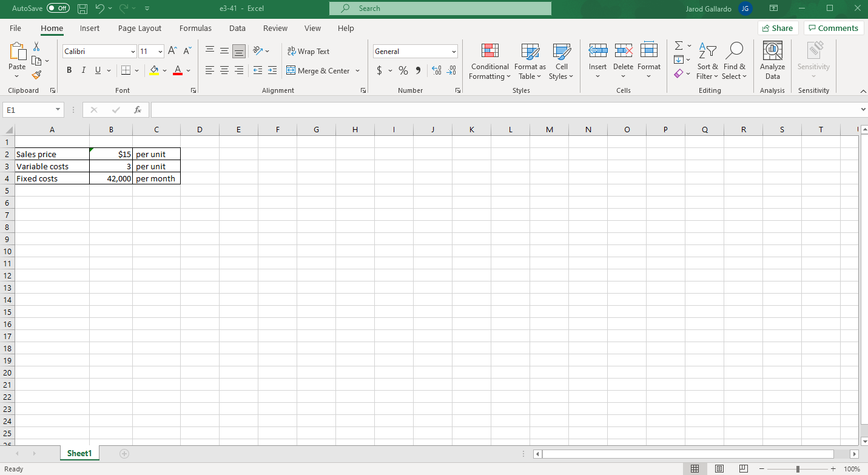Click Decrease Indent icon
The height and width of the screenshot is (475, 868).
coord(257,71)
